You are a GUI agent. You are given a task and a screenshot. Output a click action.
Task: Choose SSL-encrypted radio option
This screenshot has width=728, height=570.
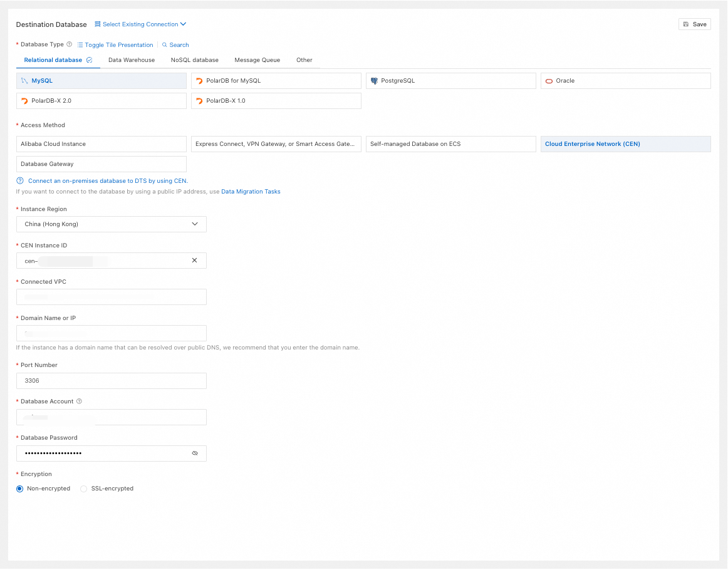pyautogui.click(x=84, y=489)
